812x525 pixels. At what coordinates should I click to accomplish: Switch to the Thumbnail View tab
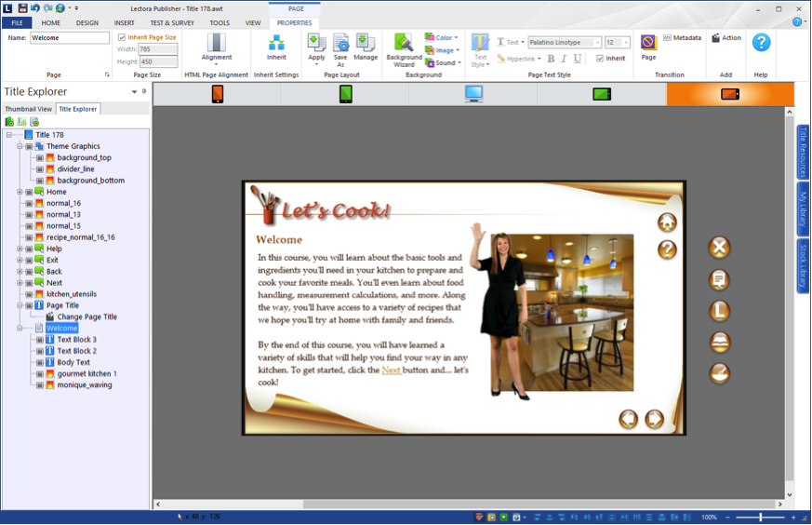[28, 109]
